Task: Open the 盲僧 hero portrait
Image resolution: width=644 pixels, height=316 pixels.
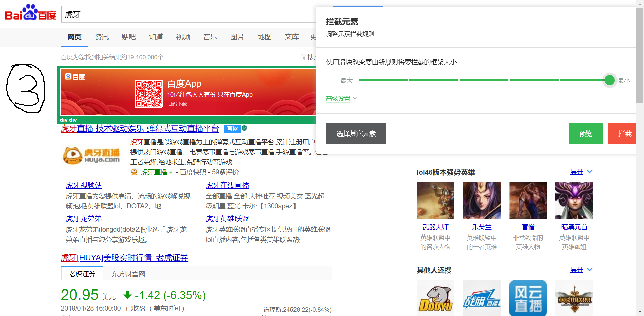Action: 528,201
